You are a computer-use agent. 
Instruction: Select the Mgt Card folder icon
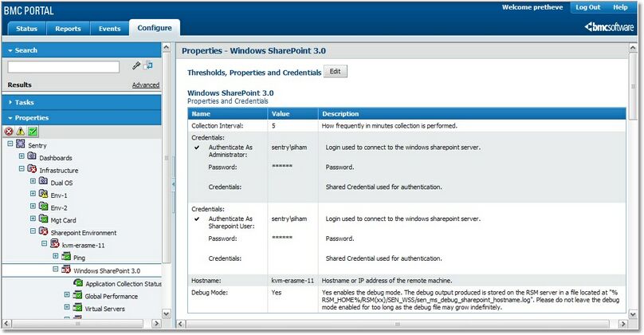click(44, 219)
